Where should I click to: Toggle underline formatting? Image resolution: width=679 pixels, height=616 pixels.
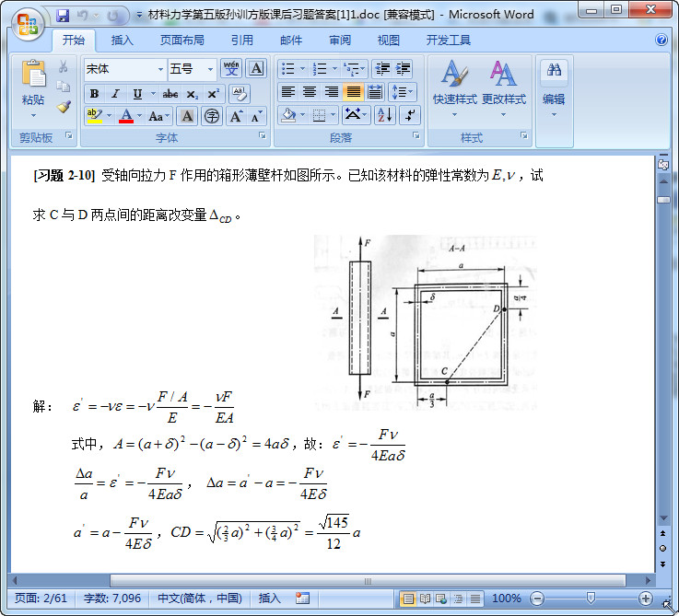pyautogui.click(x=137, y=94)
